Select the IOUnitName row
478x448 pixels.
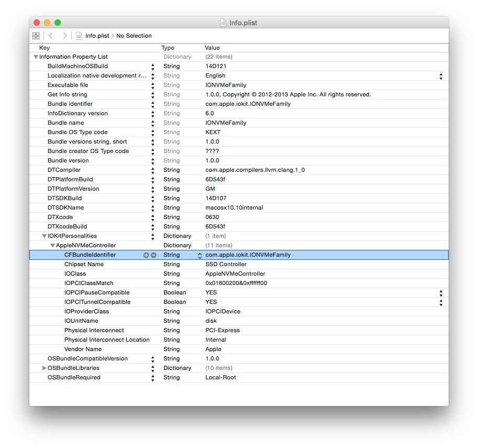[239, 321]
